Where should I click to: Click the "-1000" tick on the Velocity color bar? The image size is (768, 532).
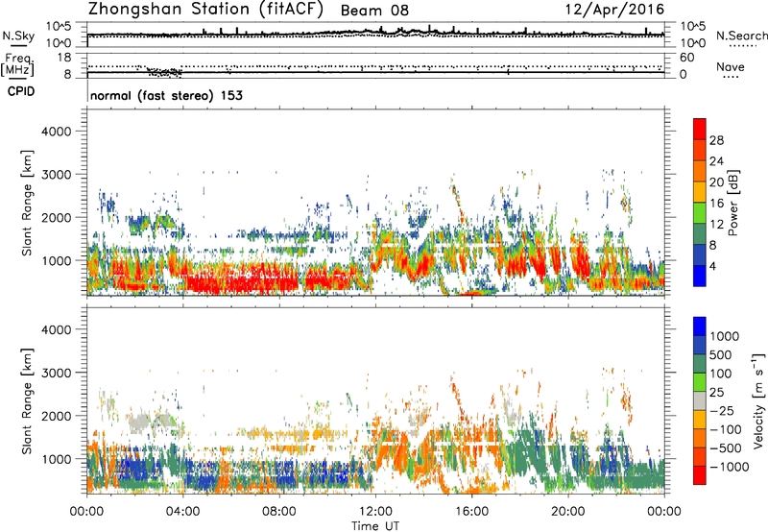(729, 467)
